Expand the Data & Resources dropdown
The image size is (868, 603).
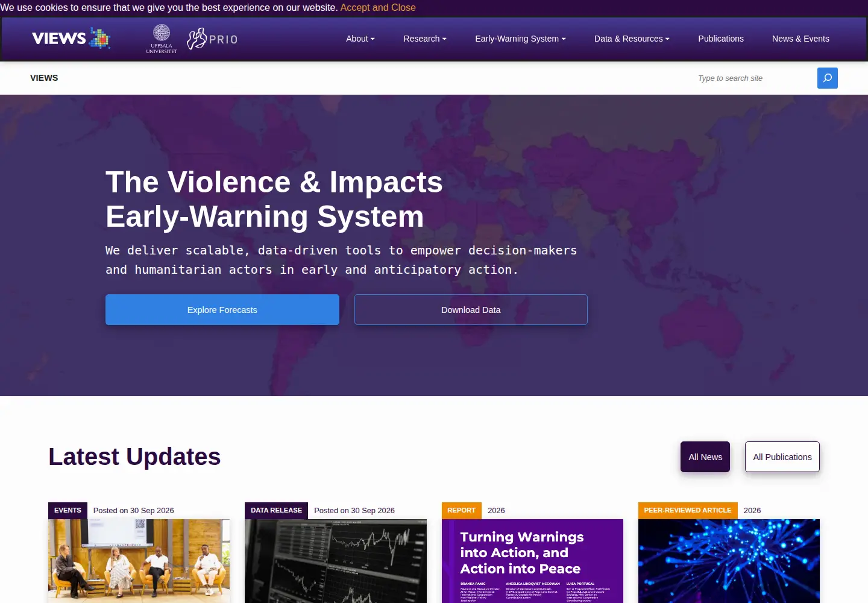(x=632, y=39)
